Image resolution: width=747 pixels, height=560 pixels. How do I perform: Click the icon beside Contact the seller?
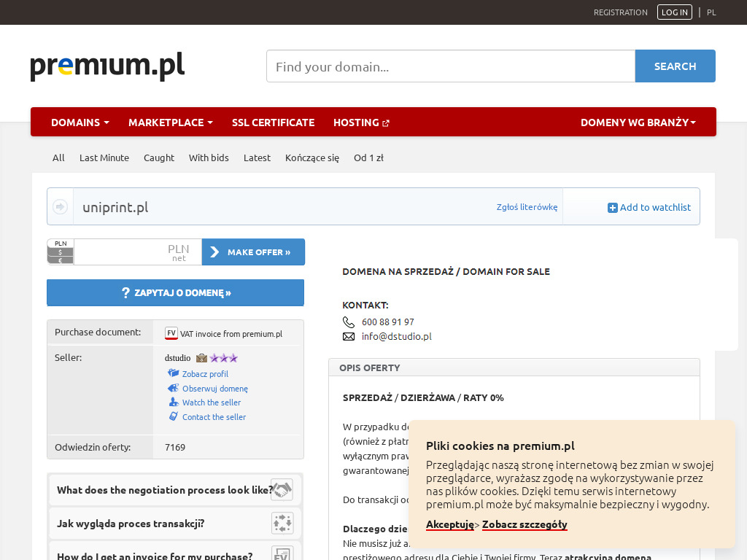(x=174, y=416)
